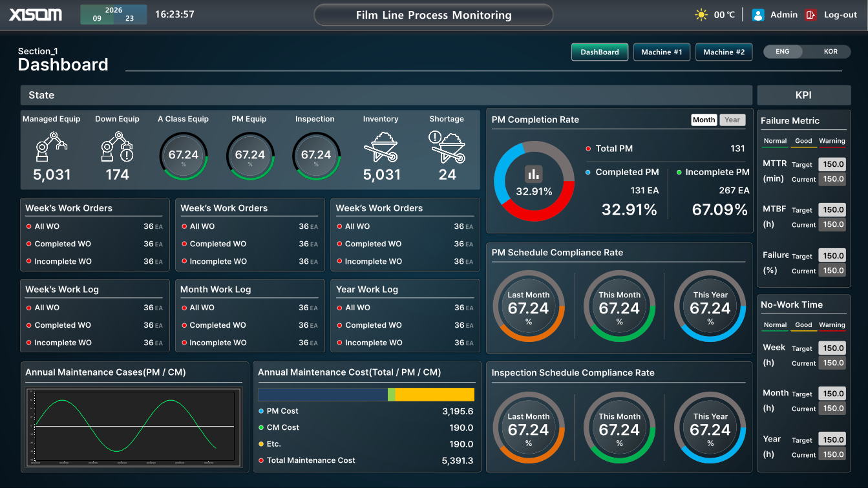Click the Total Maintenance Cost value 5,391.3

(458, 460)
